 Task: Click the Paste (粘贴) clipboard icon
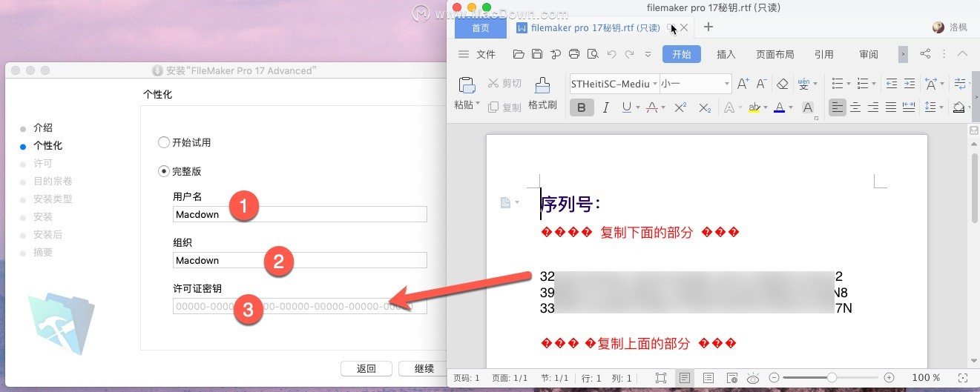[x=467, y=85]
